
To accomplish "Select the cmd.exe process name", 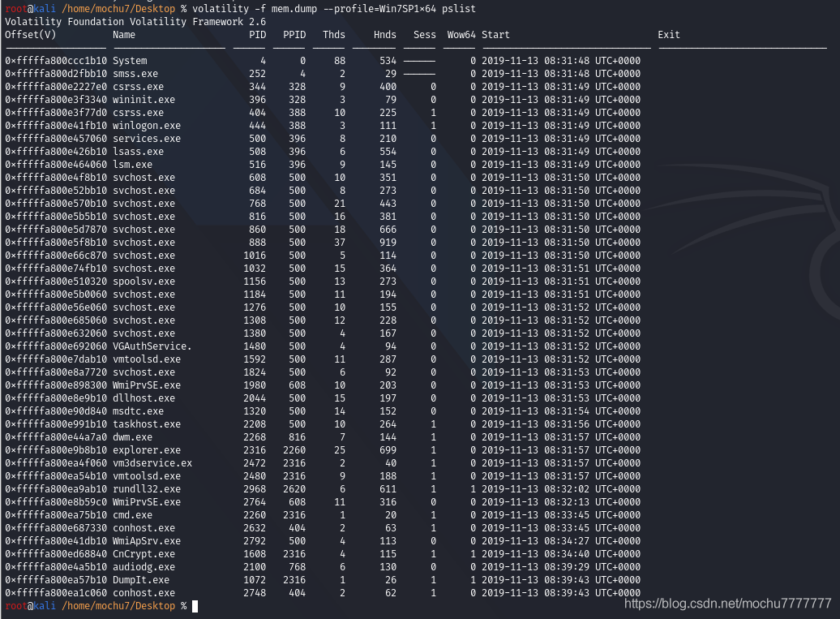I will pyautogui.click(x=132, y=515).
